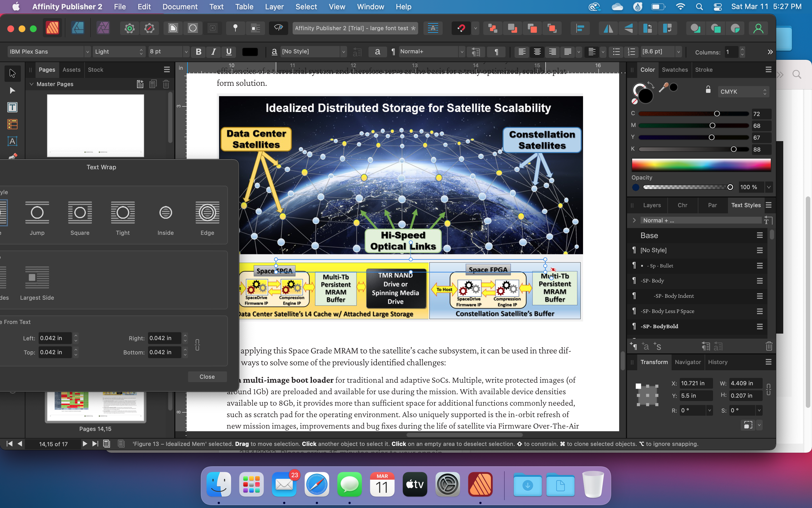Click the Flip Horizontal toolbar icon
Image resolution: width=812 pixels, height=508 pixels.
click(x=608, y=29)
